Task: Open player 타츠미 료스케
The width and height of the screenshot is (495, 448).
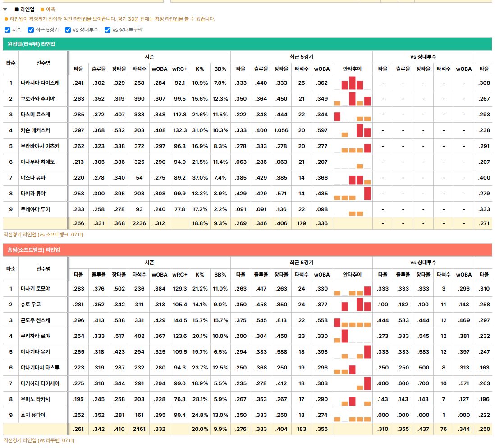Action: pos(35,115)
